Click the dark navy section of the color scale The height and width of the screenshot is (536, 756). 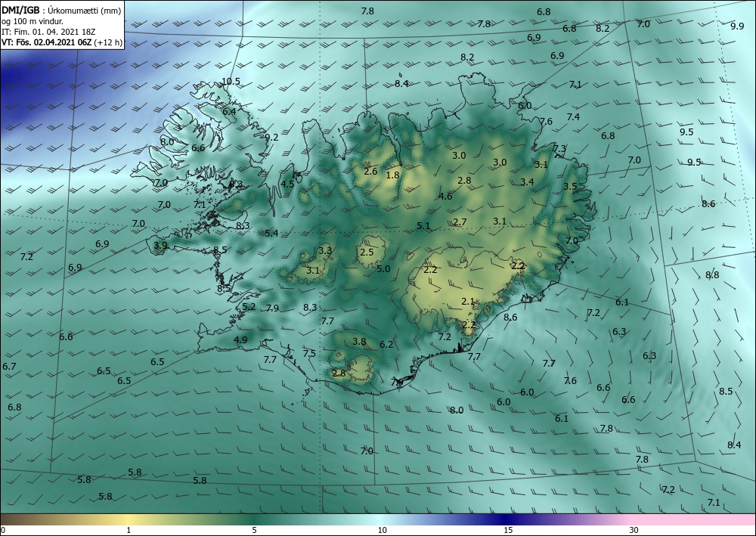click(x=507, y=519)
